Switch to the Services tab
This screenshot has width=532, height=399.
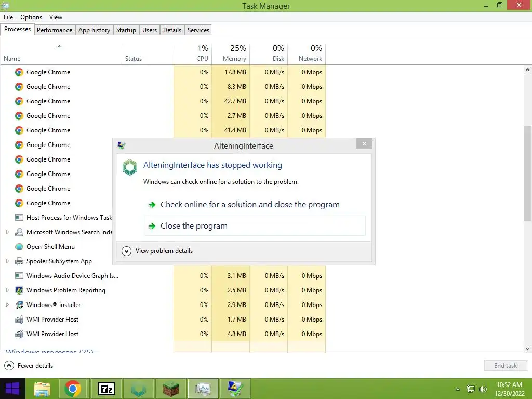pyautogui.click(x=198, y=30)
